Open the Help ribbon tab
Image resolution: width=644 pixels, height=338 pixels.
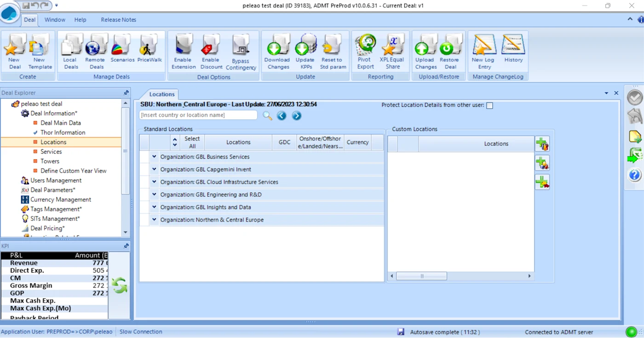coord(80,20)
